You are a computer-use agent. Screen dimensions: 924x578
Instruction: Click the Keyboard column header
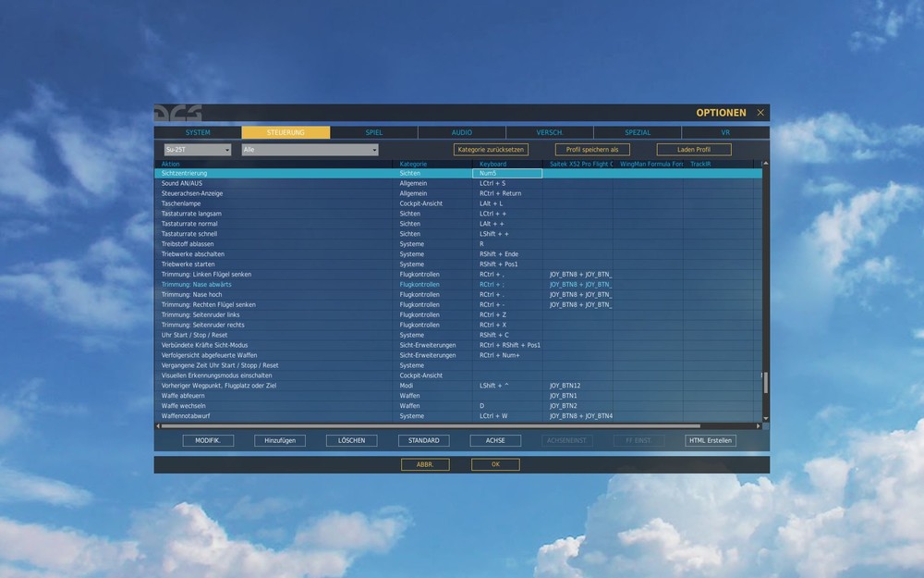coord(507,164)
